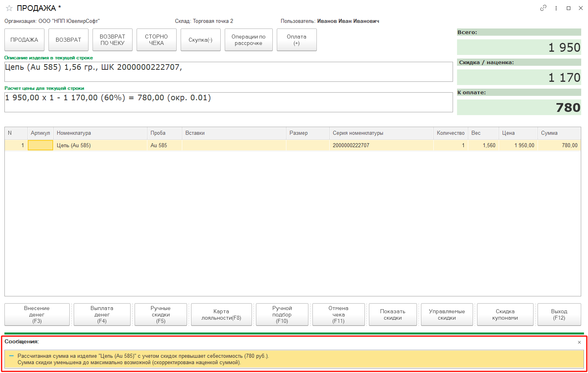
Task: Click the Всего total value 1 950
Action: coord(519,47)
